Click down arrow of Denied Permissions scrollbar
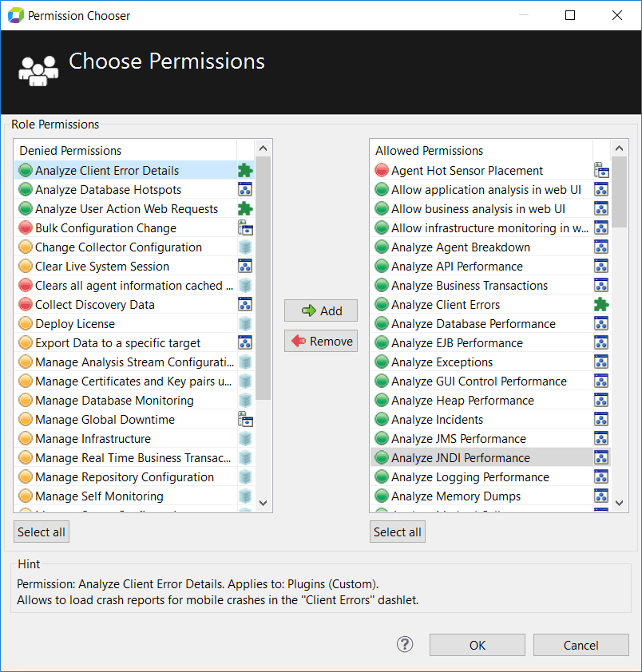This screenshot has height=672, width=642. click(264, 503)
